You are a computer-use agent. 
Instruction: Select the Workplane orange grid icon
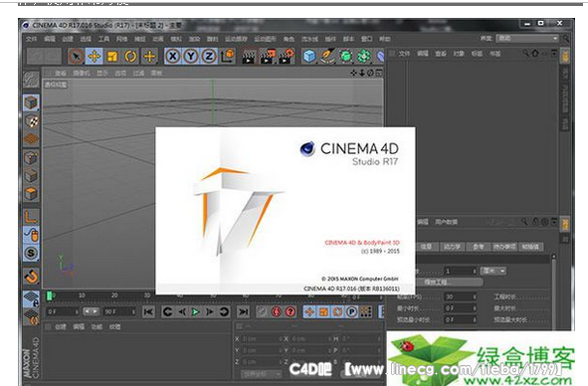pos(31,139)
